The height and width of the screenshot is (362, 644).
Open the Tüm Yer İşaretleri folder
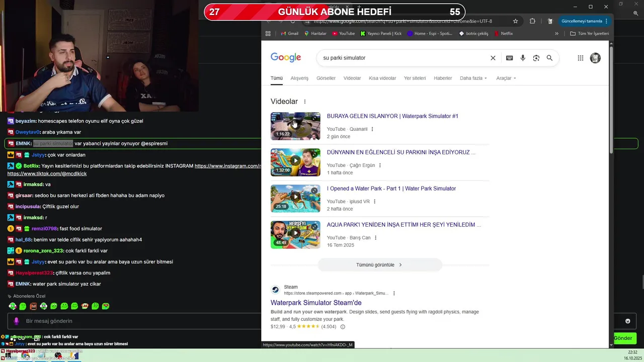point(589,34)
